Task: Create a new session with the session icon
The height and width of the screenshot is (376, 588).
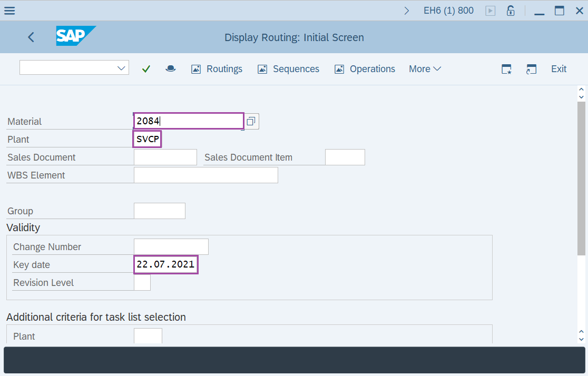Action: (531, 68)
